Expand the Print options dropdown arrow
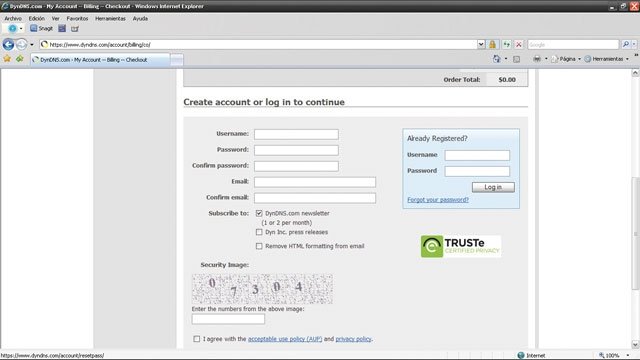Screen dimensions: 640x360 point(546,59)
